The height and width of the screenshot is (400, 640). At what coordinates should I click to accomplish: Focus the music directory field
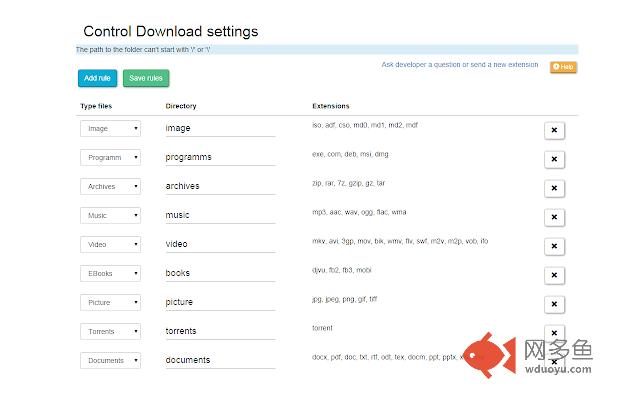coord(220,216)
